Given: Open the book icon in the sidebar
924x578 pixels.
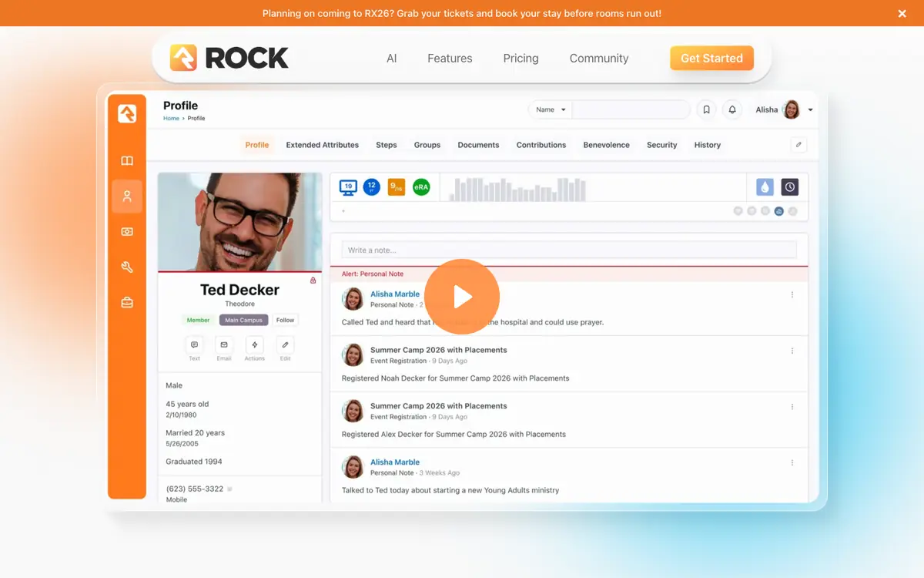Looking at the screenshot, I should tap(127, 160).
